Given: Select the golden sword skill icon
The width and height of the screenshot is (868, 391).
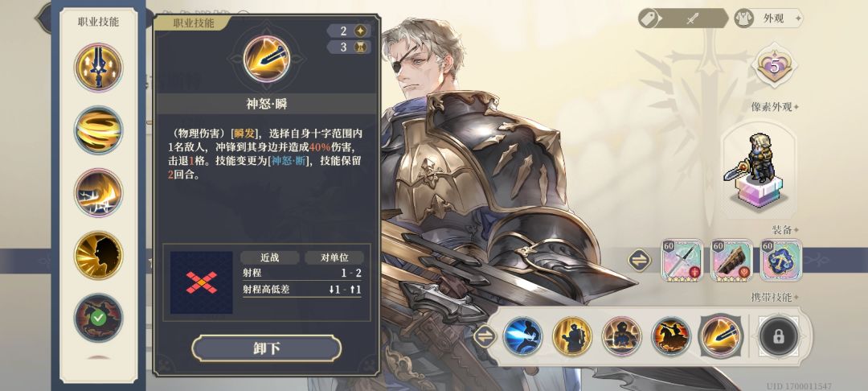Looking at the screenshot, I should pos(99,68).
